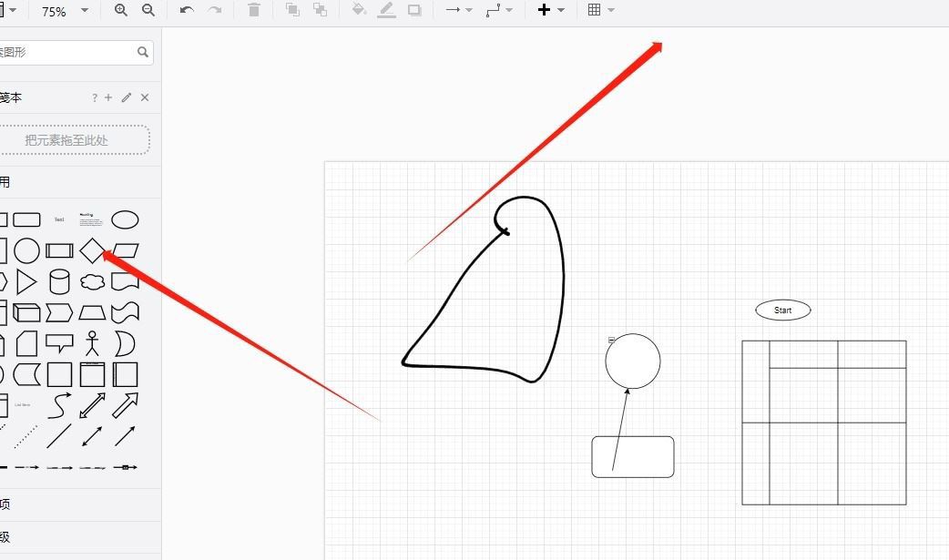Viewport: 949px width, 560px height.
Task: Select the parallelogram shape in the palette
Action: [128, 249]
